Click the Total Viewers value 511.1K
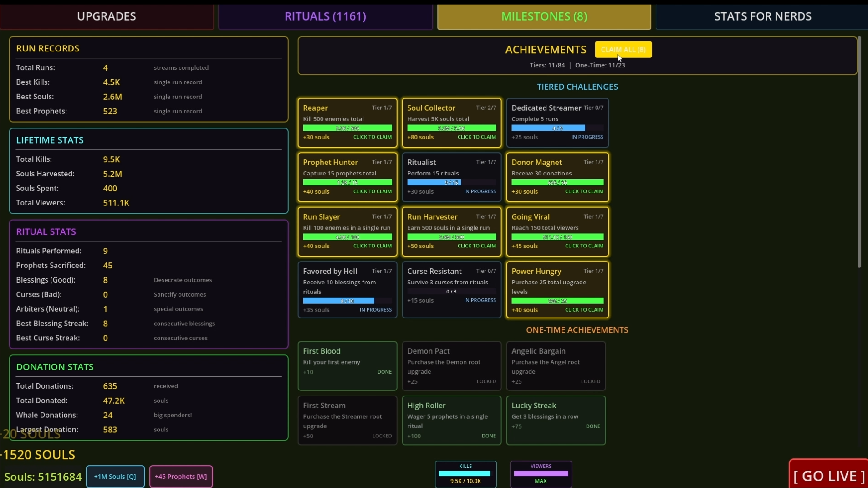 (116, 203)
